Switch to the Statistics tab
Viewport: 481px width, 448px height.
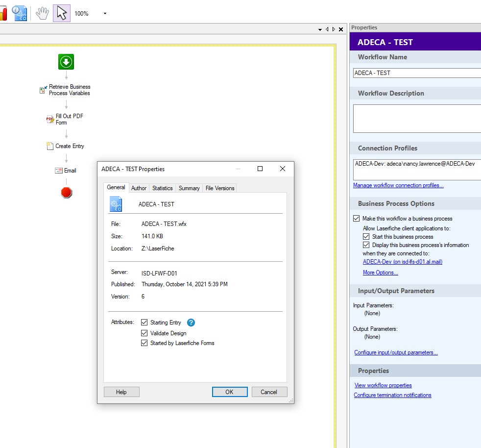click(x=162, y=188)
